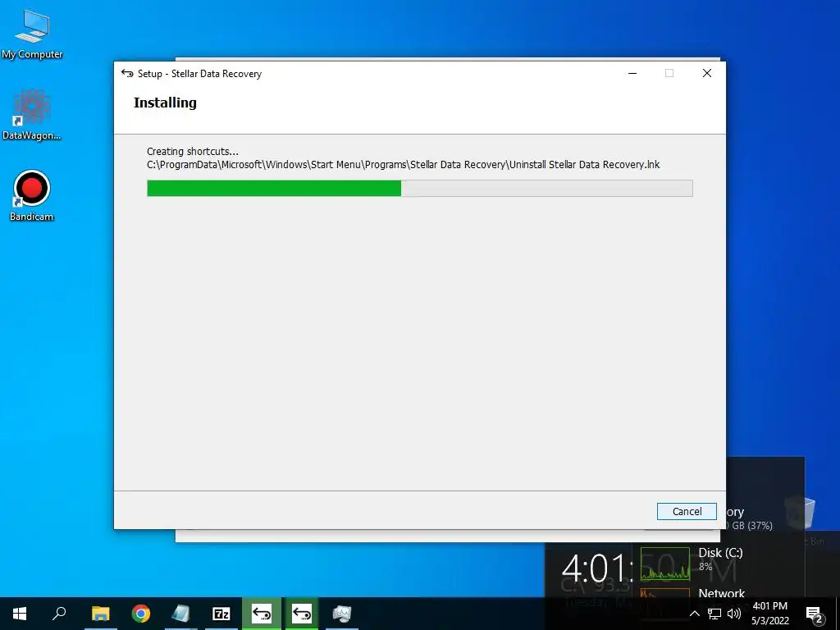Open the volume tray icon
The width and height of the screenshot is (840, 630).
click(x=734, y=614)
